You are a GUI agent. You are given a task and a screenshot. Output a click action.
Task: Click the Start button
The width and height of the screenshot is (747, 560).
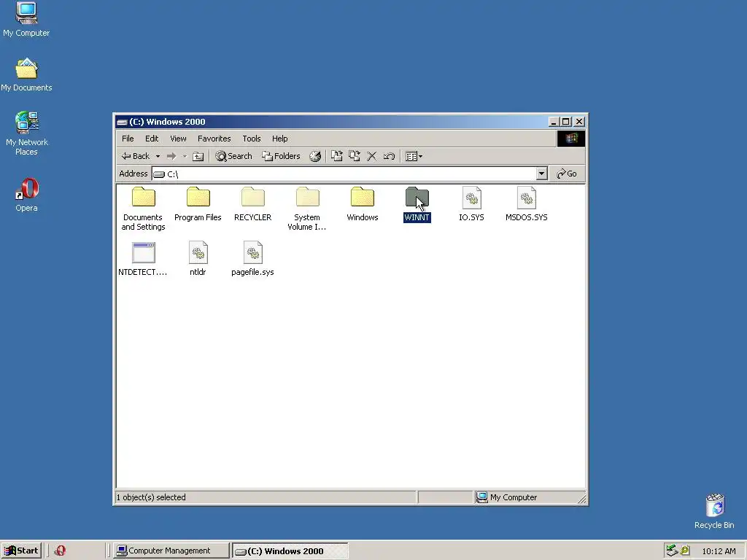pyautogui.click(x=21, y=551)
